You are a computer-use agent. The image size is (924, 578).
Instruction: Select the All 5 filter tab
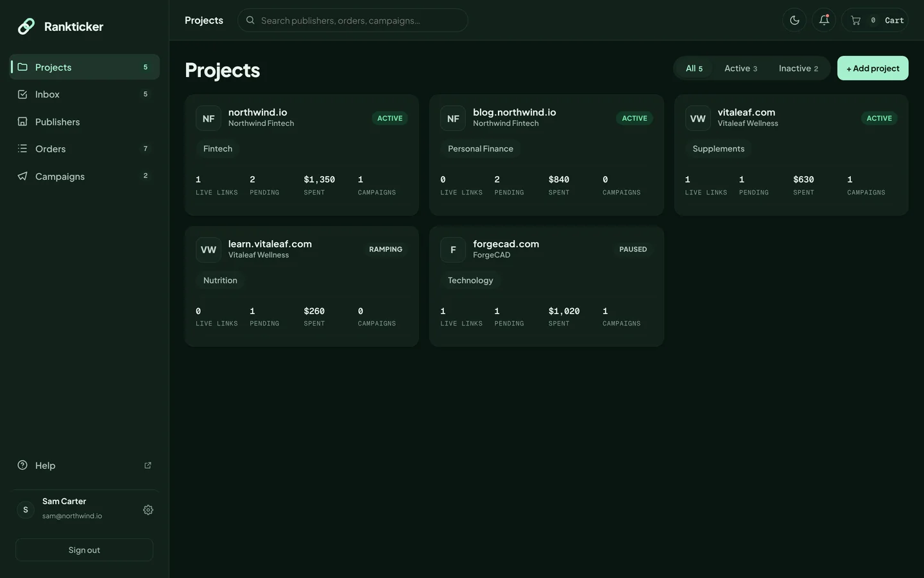click(694, 68)
